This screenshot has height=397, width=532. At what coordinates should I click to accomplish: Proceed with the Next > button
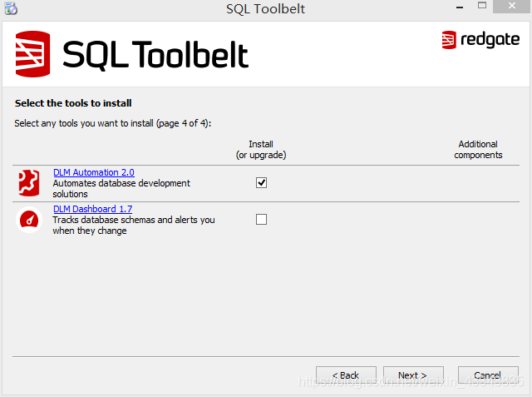pyautogui.click(x=413, y=375)
